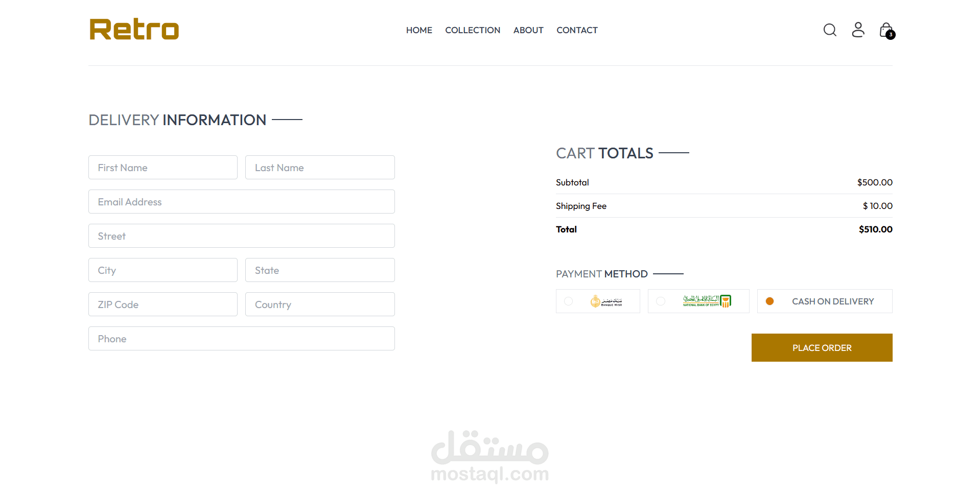
Task: Open the user profile icon
Action: (x=858, y=30)
